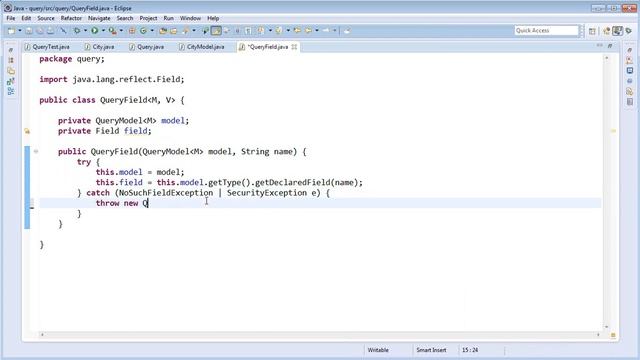This screenshot has height=360, width=640.
Task: Click the green bug Debug icon
Action: (x=77, y=31)
